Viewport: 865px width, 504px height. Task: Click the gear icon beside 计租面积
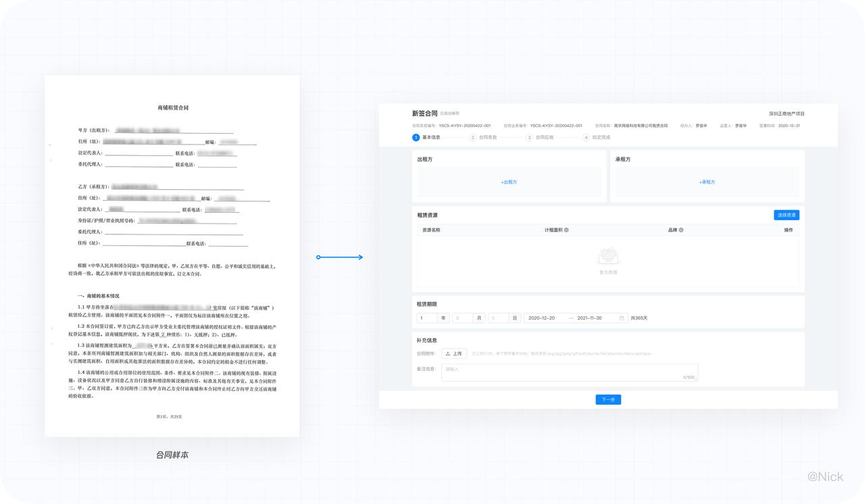[566, 230]
